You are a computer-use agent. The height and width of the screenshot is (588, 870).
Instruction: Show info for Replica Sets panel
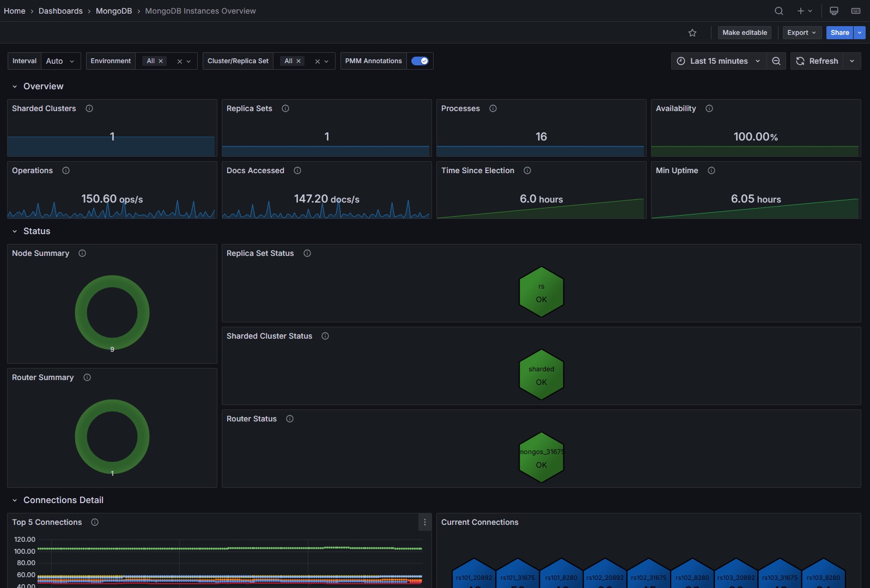click(x=285, y=108)
